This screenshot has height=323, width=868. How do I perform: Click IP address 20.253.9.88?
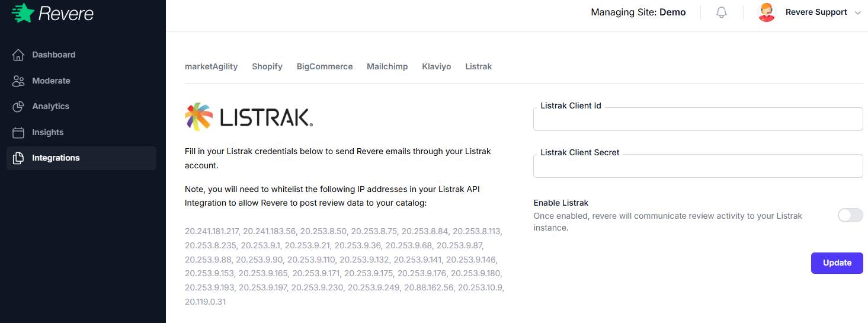pyautogui.click(x=207, y=260)
